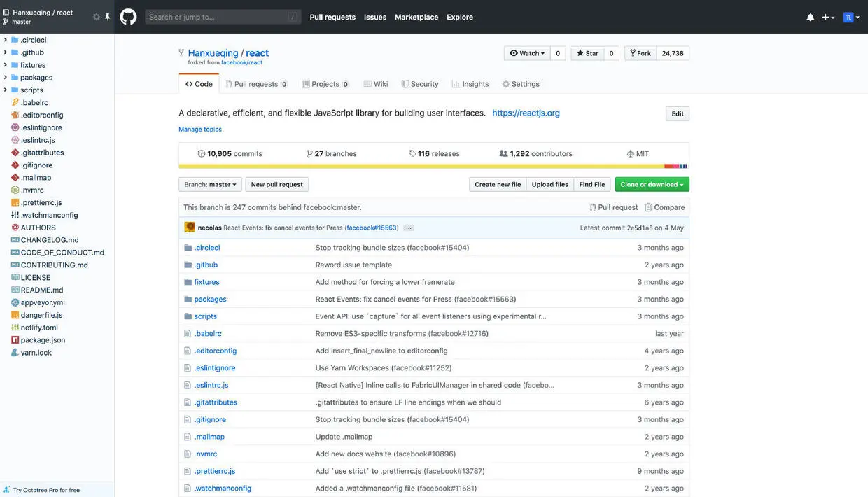Image resolution: width=868 pixels, height=497 pixels.
Task: Open .editorconfig in the file list
Action: (216, 351)
